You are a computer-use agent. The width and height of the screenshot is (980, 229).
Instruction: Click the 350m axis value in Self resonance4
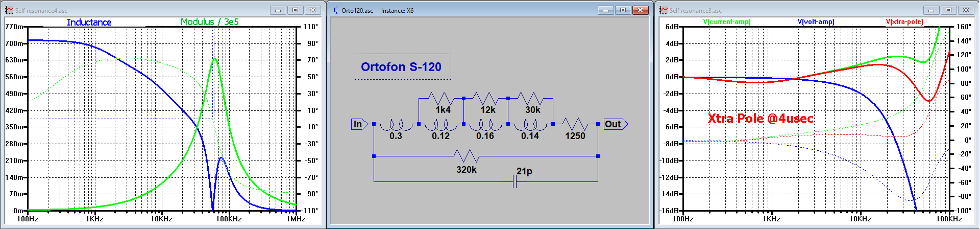[x=14, y=127]
